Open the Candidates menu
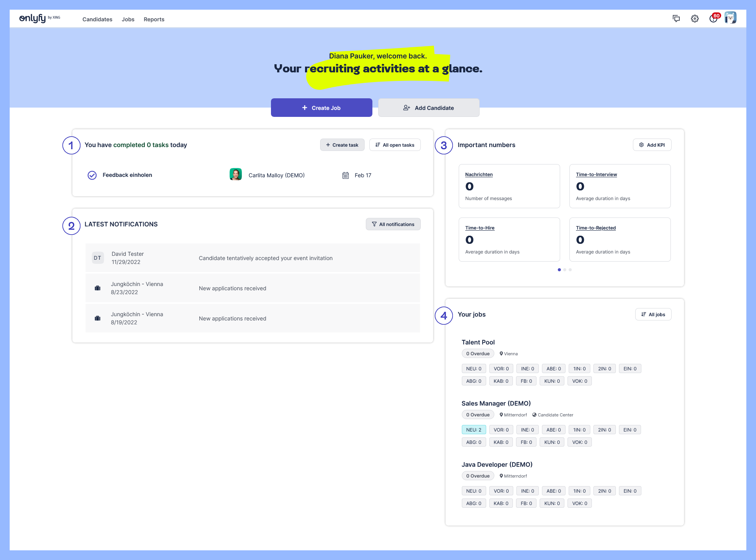This screenshot has height=560, width=756. pyautogui.click(x=97, y=19)
